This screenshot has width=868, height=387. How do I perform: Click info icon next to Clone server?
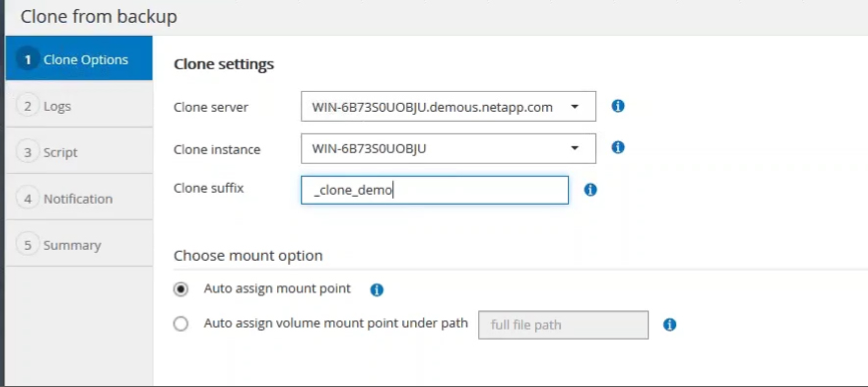click(x=618, y=106)
